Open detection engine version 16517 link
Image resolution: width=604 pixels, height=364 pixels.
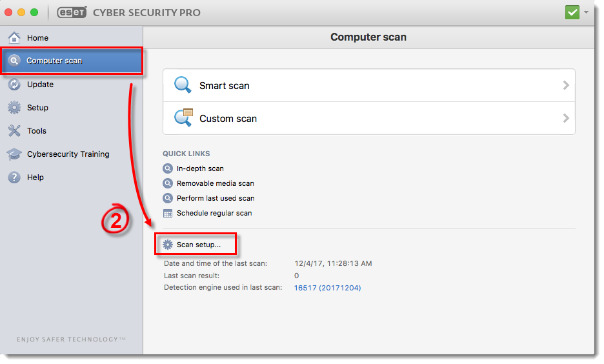click(327, 288)
